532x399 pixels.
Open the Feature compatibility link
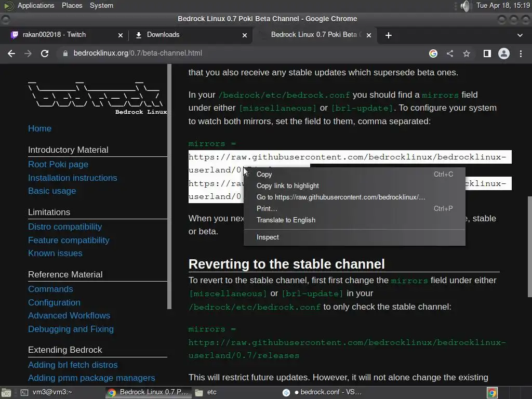point(69,240)
